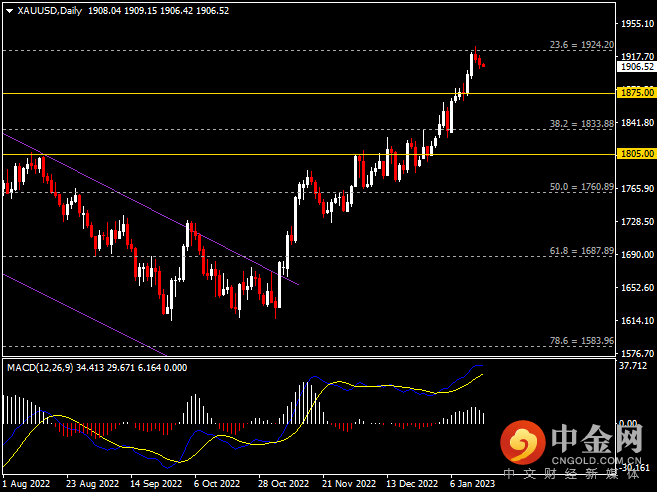Viewport: 657px width, 492px height.
Task: Click the 21 Nov 2022 date marker
Action: pos(345,482)
